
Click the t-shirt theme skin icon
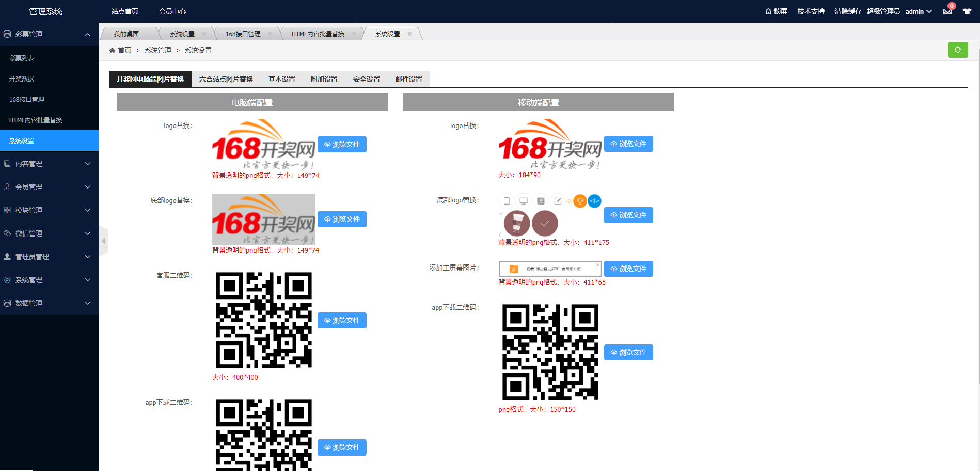[967, 11]
